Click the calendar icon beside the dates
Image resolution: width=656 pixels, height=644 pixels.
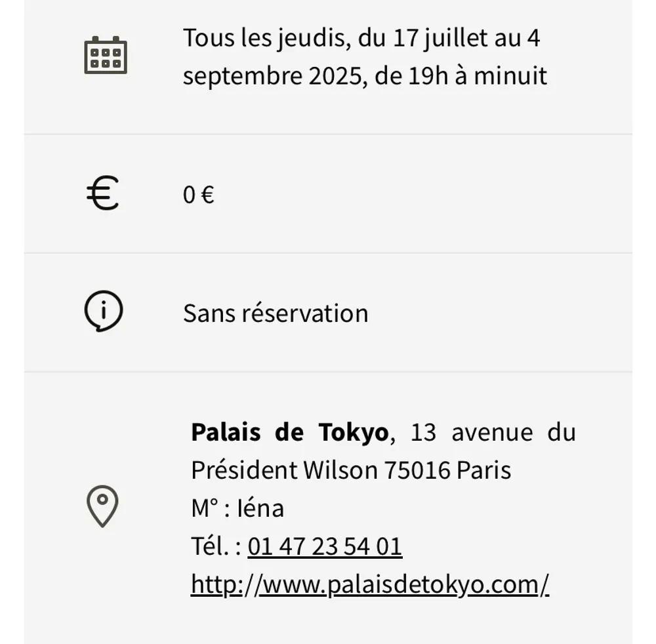tap(105, 55)
